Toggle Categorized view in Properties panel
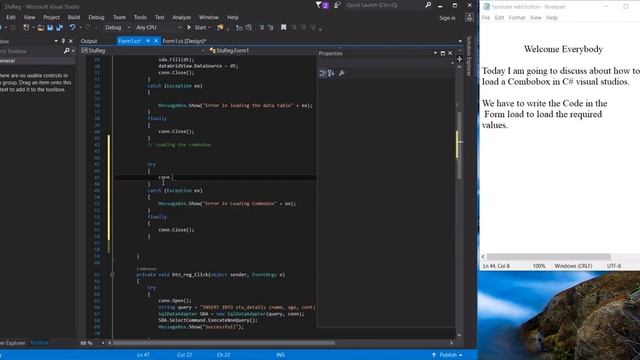This screenshot has width=640, height=360. coord(322,73)
